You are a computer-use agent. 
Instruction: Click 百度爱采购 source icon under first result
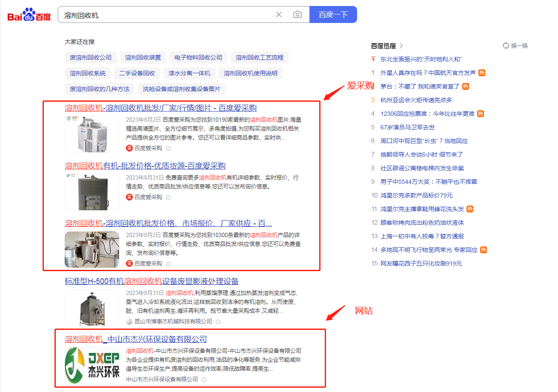click(129, 148)
